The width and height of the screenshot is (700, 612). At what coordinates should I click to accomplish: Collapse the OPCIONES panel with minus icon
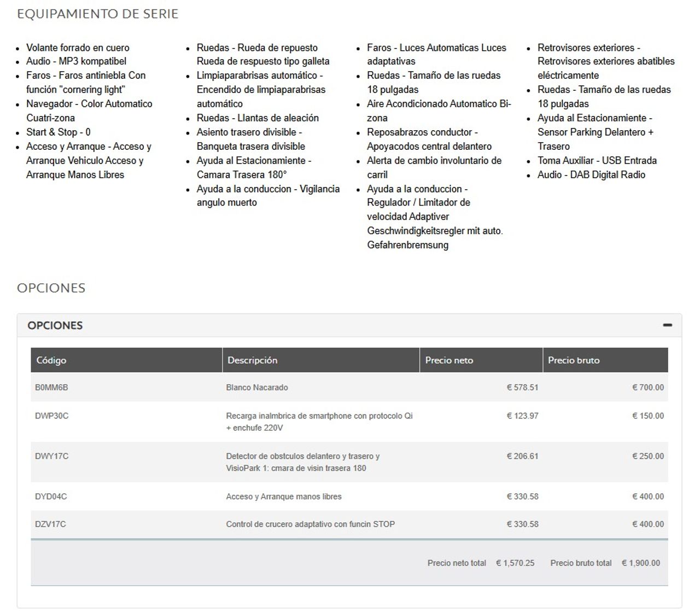[667, 325]
